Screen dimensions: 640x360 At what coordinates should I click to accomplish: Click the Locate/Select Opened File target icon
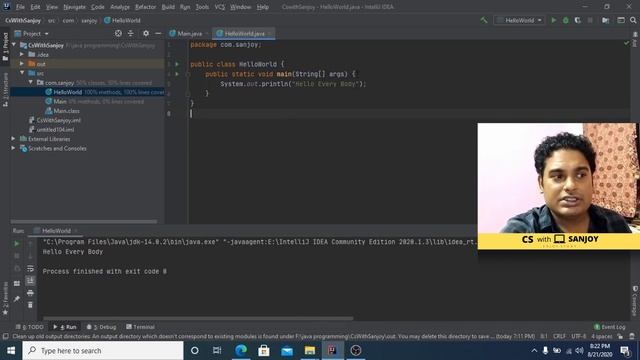118,33
